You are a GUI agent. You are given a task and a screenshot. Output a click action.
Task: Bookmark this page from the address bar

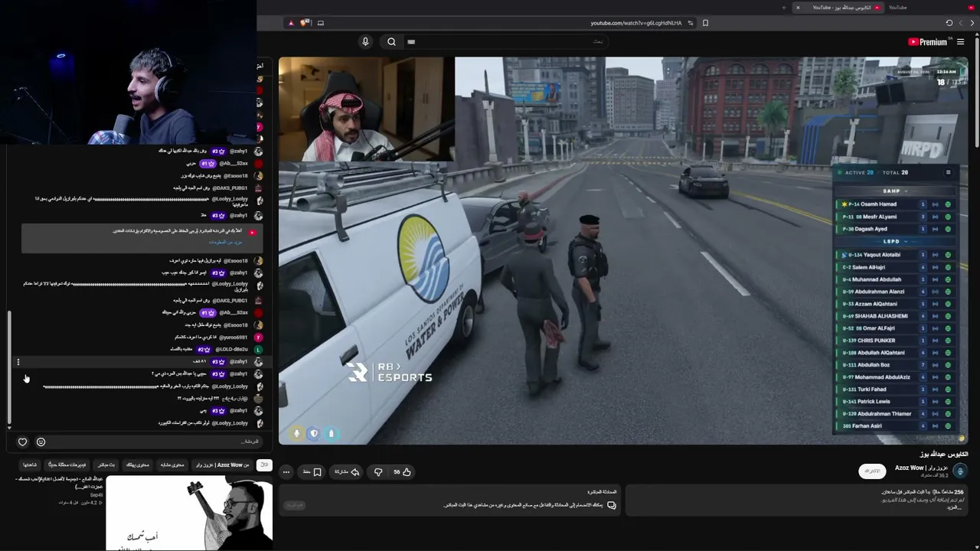[705, 23]
